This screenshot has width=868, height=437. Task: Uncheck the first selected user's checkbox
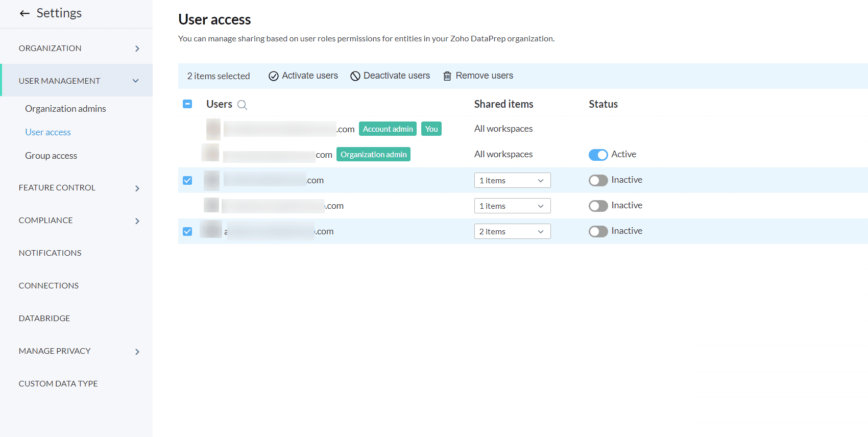[x=187, y=180]
